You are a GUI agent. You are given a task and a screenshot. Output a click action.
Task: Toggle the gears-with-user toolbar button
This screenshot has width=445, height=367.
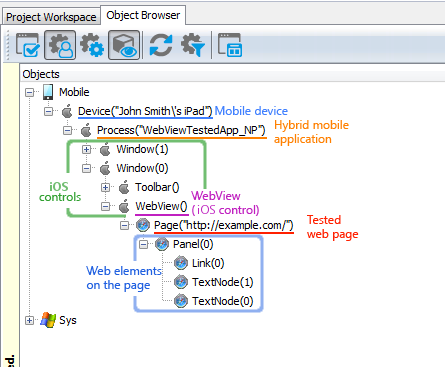60,45
